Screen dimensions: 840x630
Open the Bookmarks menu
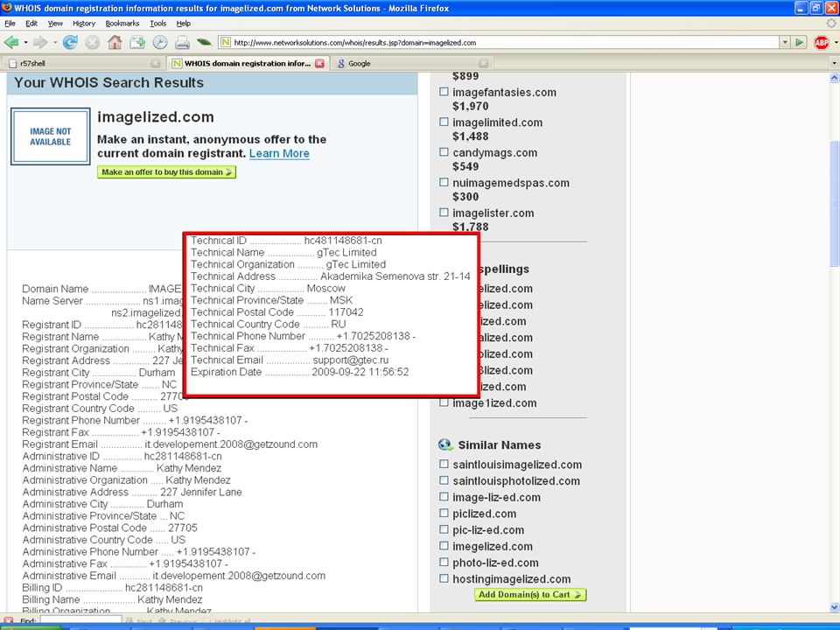click(122, 23)
